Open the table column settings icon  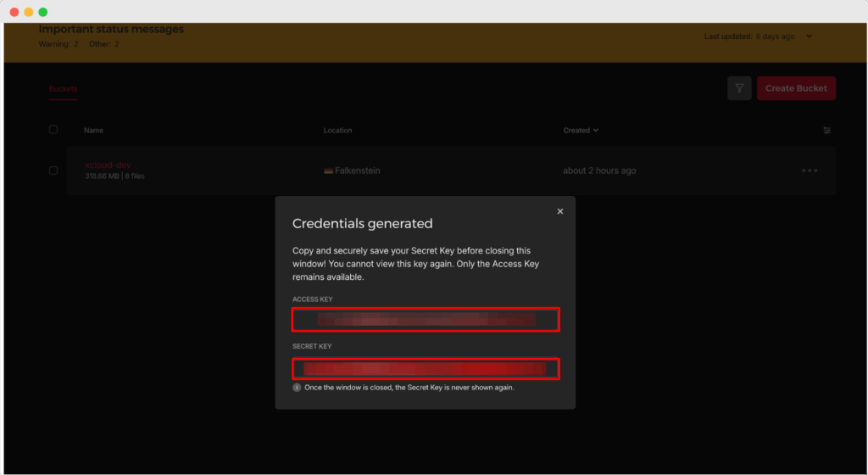click(x=827, y=131)
